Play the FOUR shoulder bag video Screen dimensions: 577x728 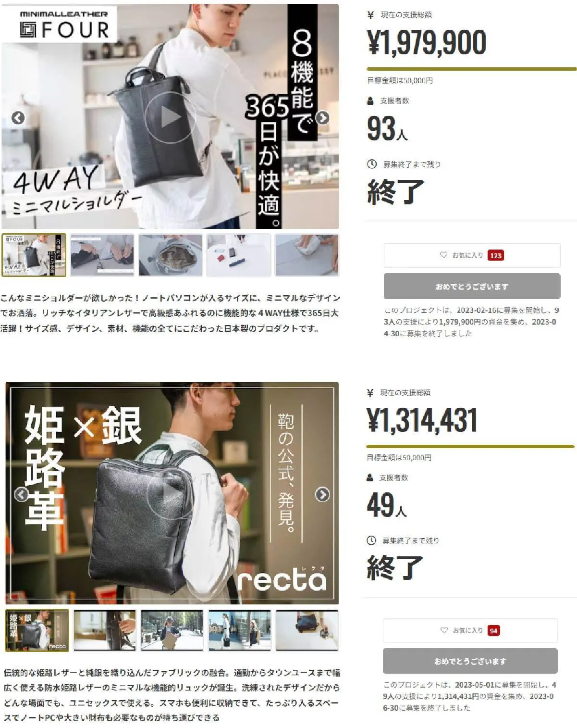pos(170,117)
